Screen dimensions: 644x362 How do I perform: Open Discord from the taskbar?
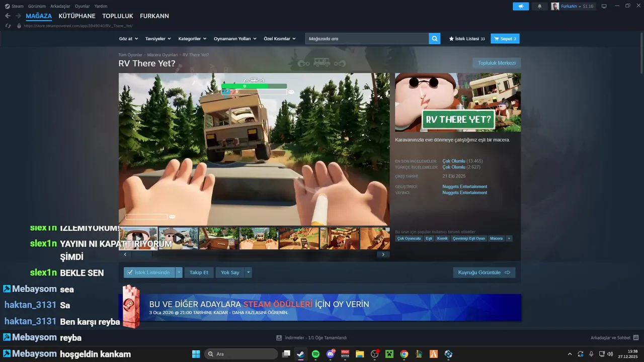click(x=331, y=354)
